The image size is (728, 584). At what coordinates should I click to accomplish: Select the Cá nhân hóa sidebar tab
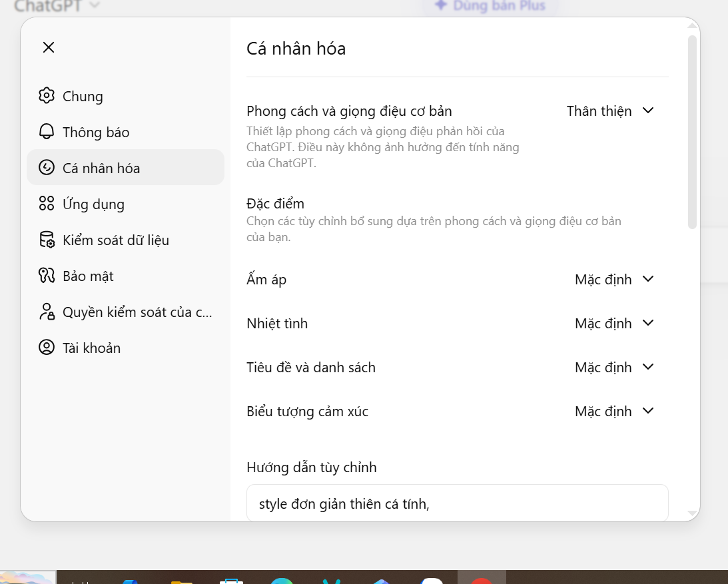(125, 168)
